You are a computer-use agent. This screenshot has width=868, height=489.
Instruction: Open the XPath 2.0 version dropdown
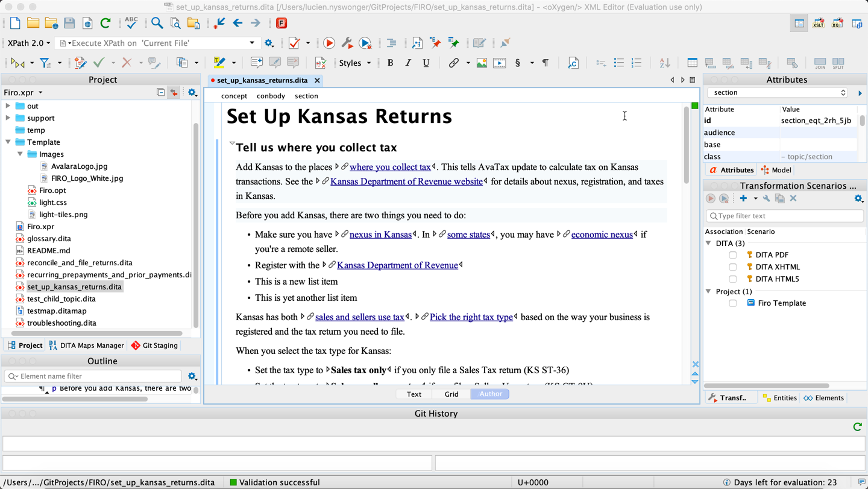pos(28,43)
